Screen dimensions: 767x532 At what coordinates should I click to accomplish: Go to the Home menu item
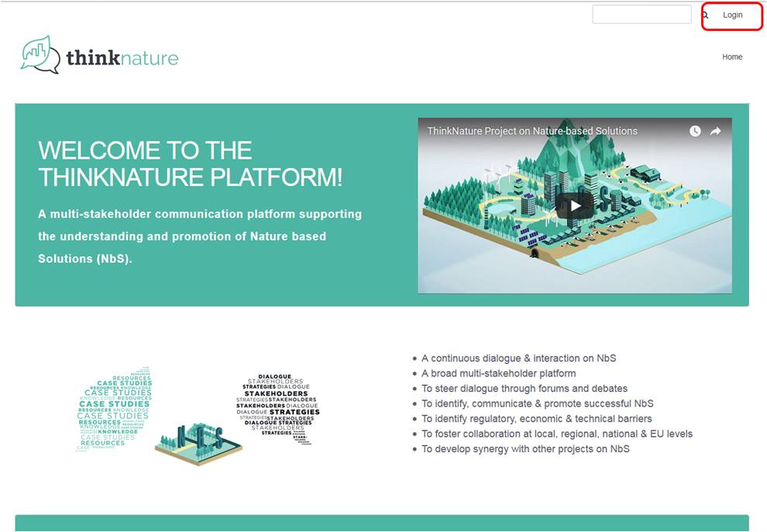(x=732, y=57)
